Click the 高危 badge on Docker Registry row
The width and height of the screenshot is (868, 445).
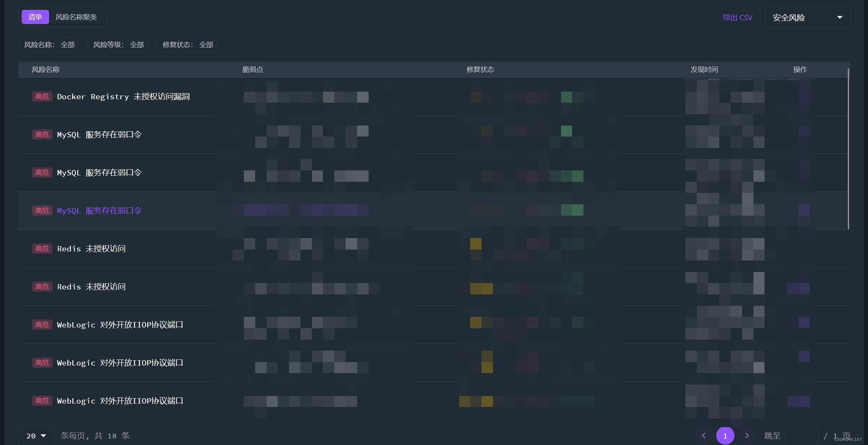coord(42,97)
